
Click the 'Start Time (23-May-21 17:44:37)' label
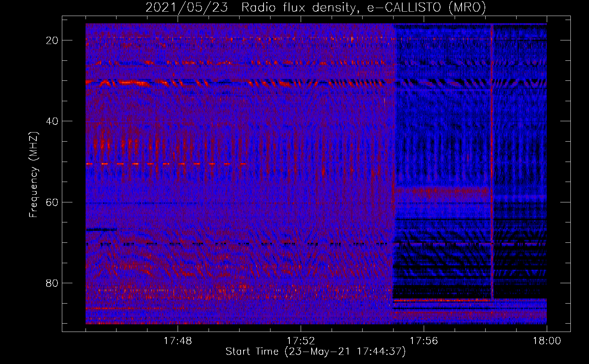(x=316, y=352)
